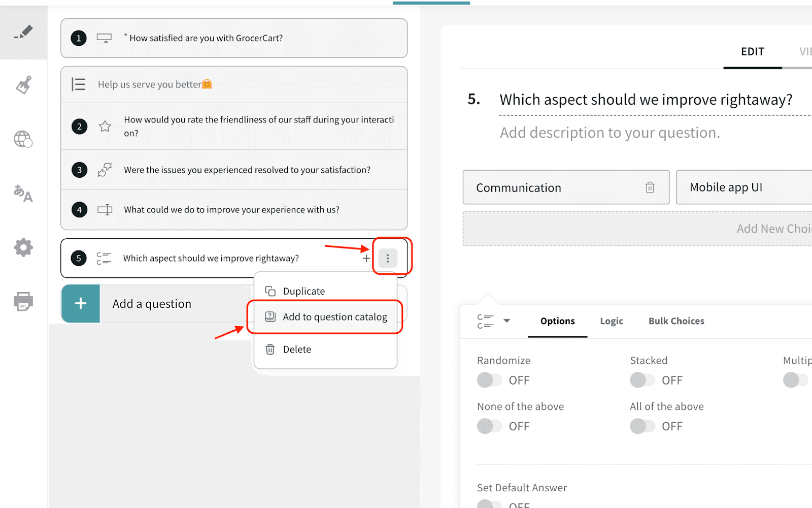Click the three-dot menu on question 5
812x508 pixels.
click(x=388, y=258)
